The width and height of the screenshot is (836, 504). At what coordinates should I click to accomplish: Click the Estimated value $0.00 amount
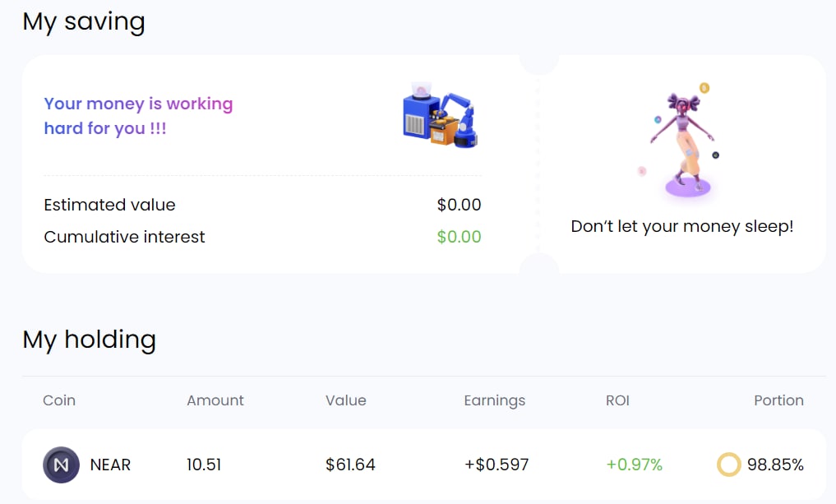click(459, 205)
